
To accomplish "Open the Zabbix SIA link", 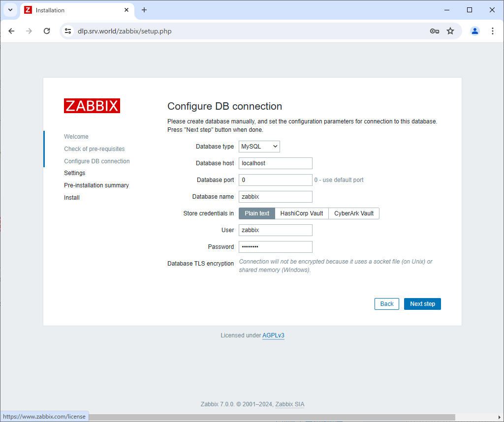I will click(289, 404).
